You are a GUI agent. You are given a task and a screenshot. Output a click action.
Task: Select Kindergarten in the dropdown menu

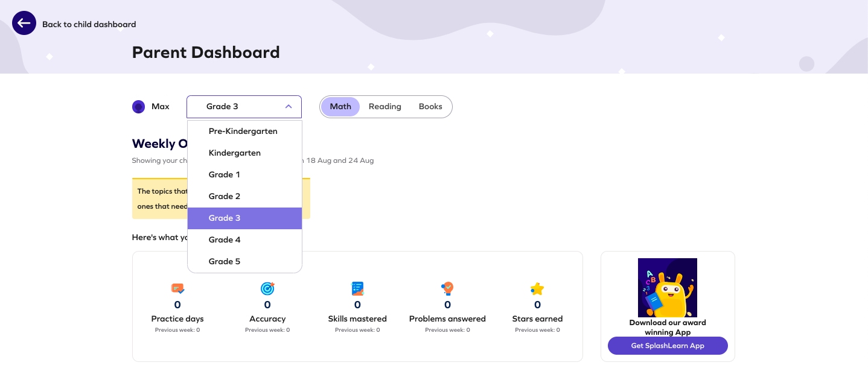click(x=234, y=153)
